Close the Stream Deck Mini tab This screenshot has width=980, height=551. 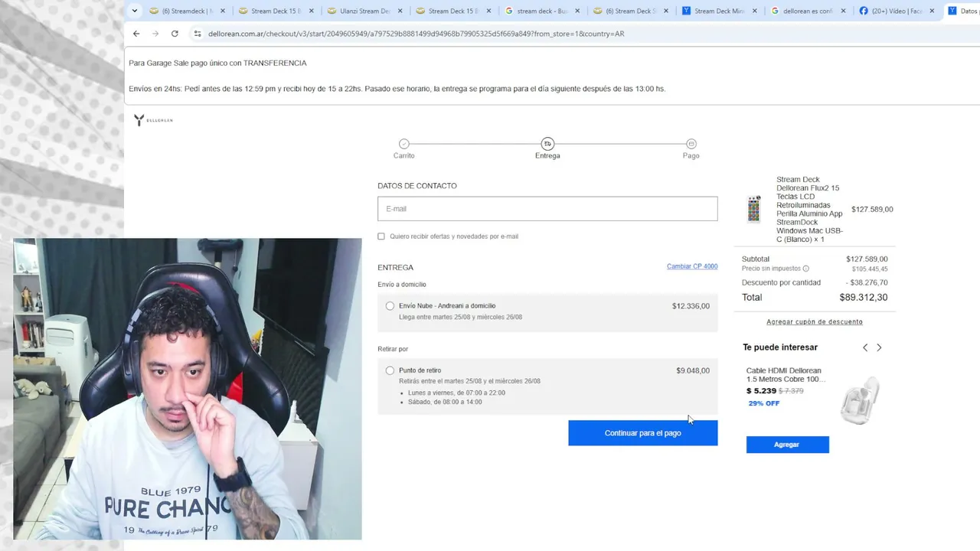pyautogui.click(x=755, y=11)
